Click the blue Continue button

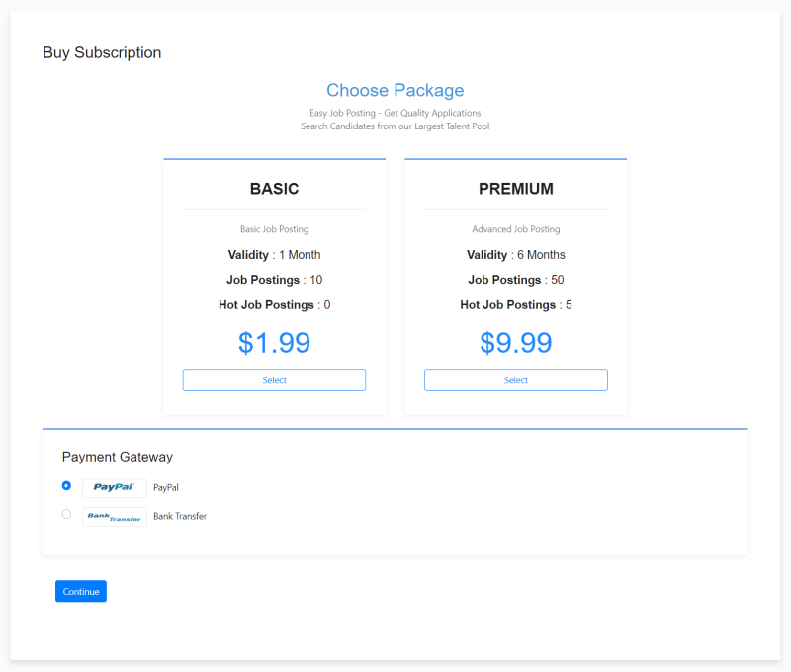pos(81,591)
